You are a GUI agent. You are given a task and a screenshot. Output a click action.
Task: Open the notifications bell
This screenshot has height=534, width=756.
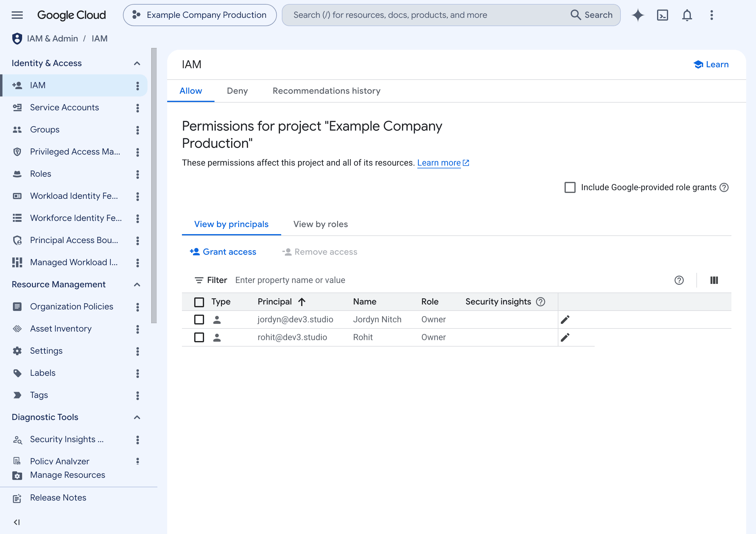tap(687, 15)
